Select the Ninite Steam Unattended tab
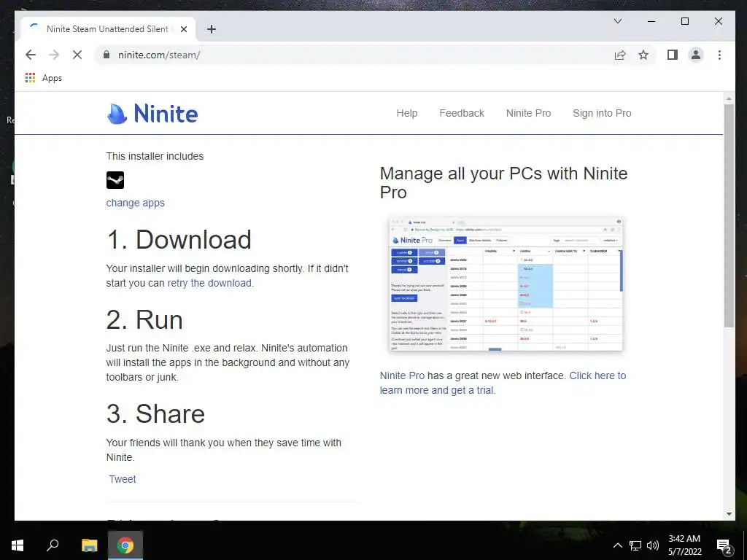The height and width of the screenshot is (560, 747). [107, 29]
